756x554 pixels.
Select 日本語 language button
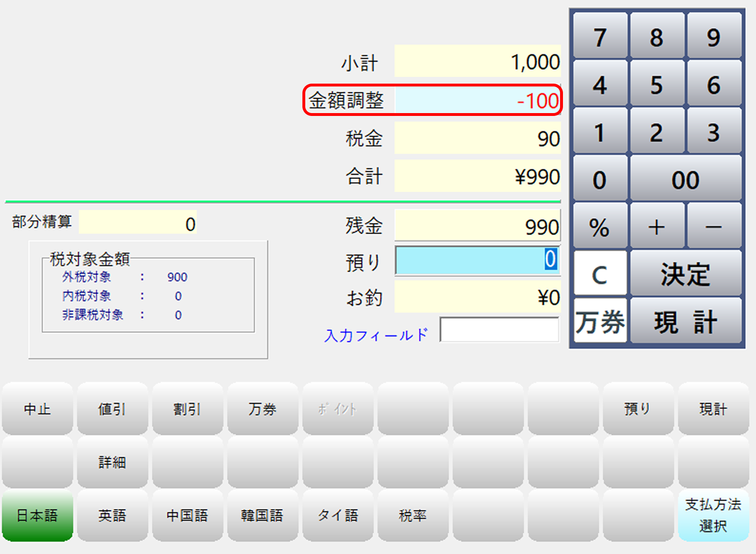[x=38, y=516]
